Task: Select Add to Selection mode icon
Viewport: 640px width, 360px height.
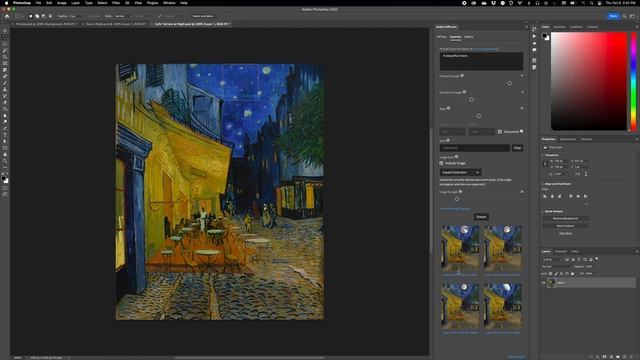Action: tap(37, 16)
